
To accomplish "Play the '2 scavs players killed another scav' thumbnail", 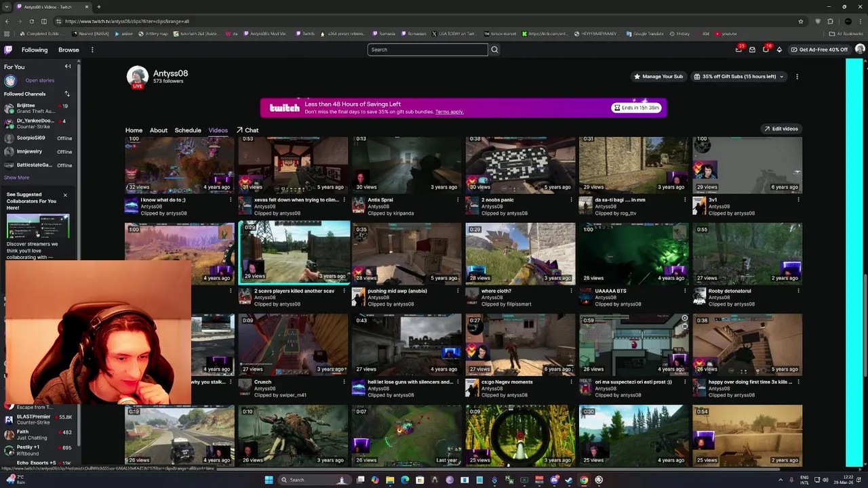I will [x=294, y=251].
